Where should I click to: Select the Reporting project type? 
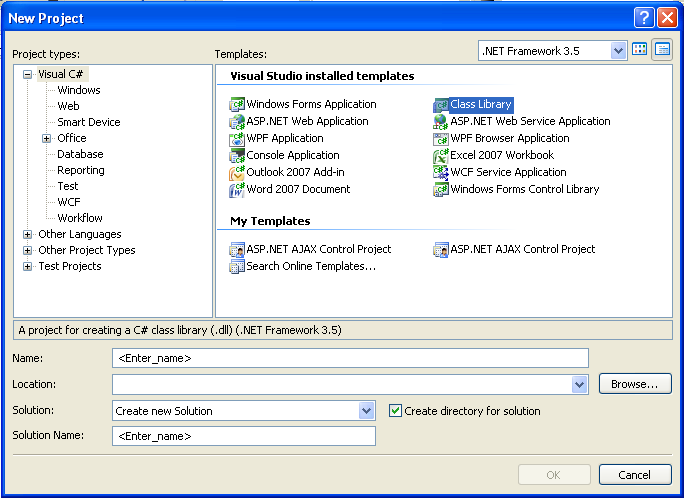[81, 171]
